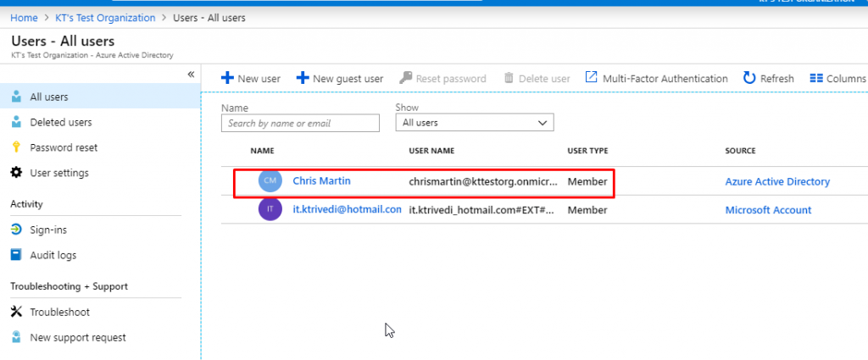
Task: Open the Chris Martin user link
Action: [x=321, y=180]
